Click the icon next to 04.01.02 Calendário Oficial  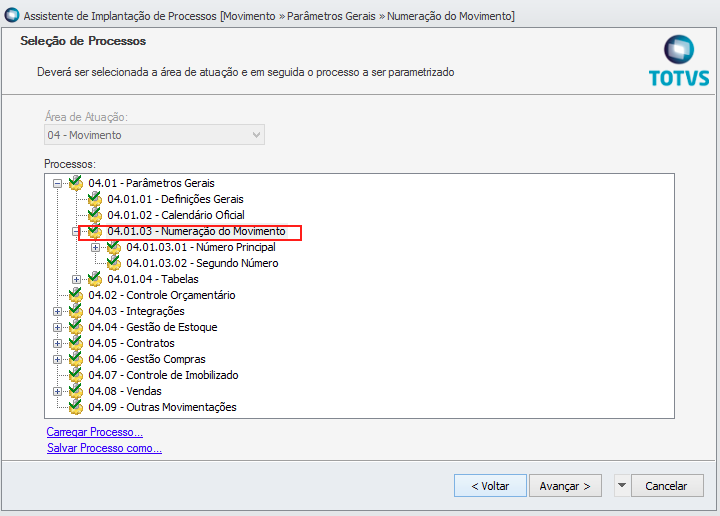click(x=95, y=215)
